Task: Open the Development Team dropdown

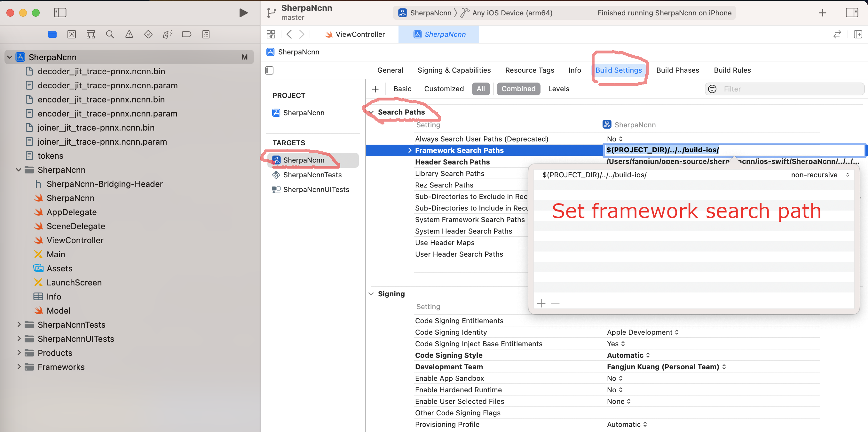Action: pyautogui.click(x=667, y=367)
